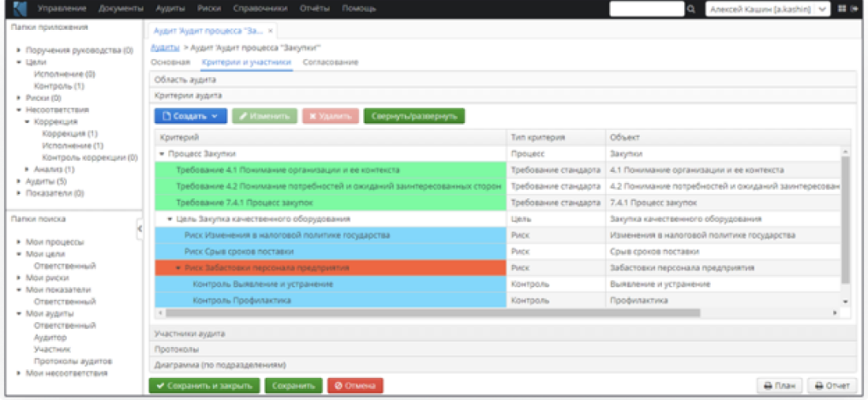Collapse the left folders panel splitter arrow
This screenshot has height=400, width=868.
tap(139, 228)
